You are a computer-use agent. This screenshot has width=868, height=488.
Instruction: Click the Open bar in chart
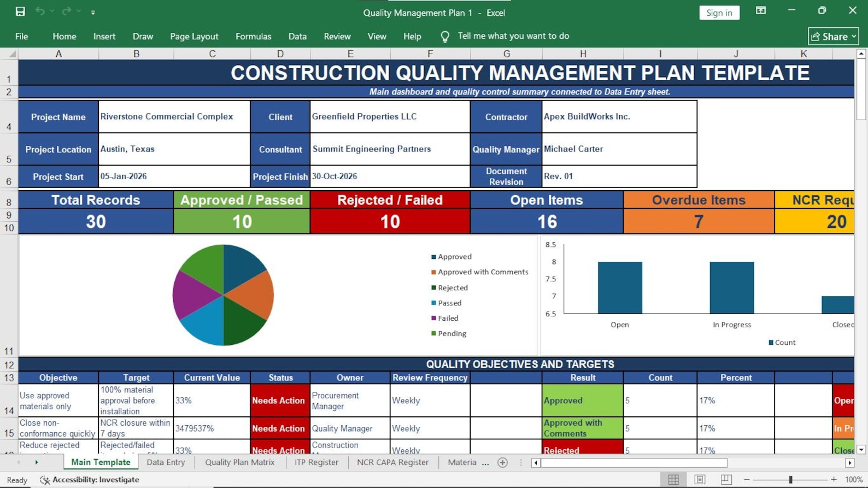[620, 287]
